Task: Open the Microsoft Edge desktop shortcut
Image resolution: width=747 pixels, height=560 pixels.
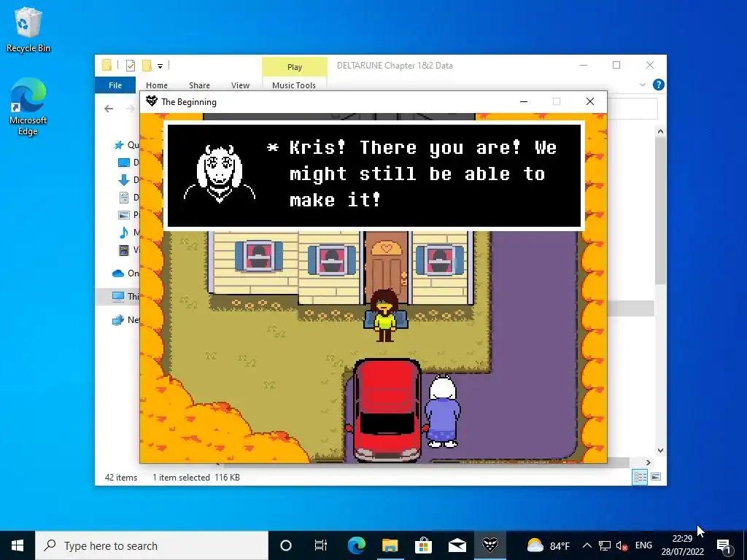Action: click(x=28, y=106)
